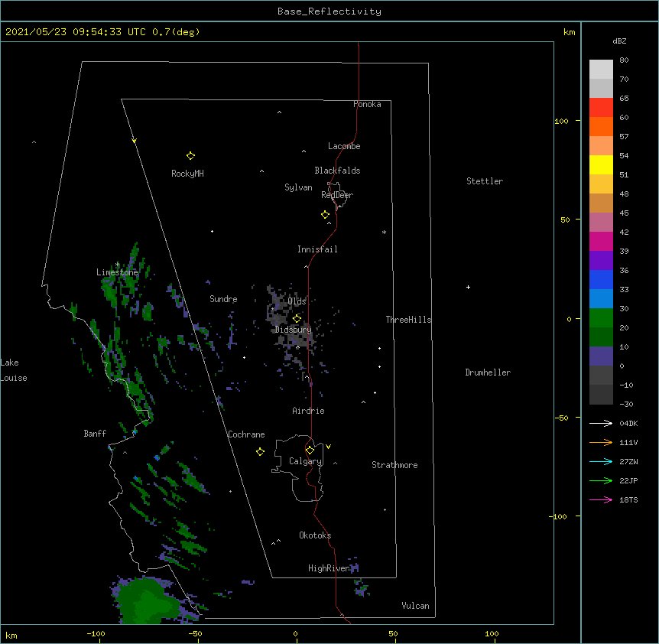This screenshot has height=644, width=659.
Task: Click the Base_Reflectivity title
Action: click(x=329, y=11)
